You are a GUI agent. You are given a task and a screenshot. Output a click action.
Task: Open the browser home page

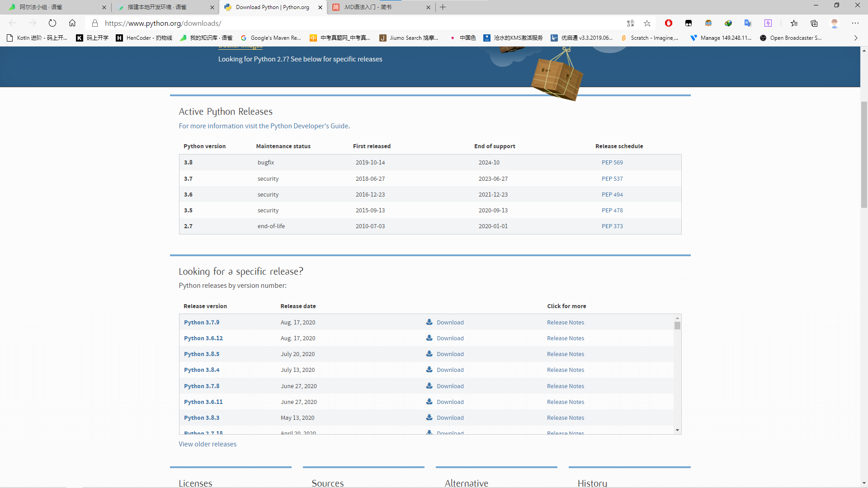click(72, 23)
